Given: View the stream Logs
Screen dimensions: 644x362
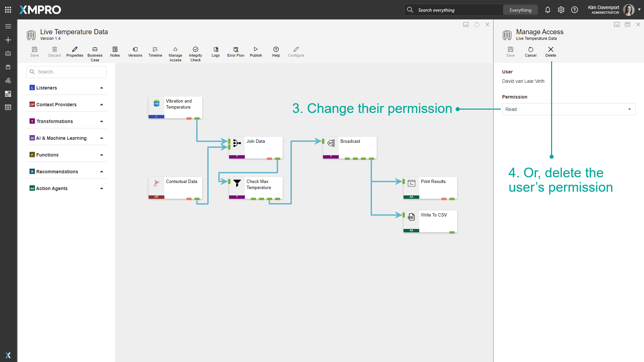Looking at the screenshot, I should click(x=216, y=52).
